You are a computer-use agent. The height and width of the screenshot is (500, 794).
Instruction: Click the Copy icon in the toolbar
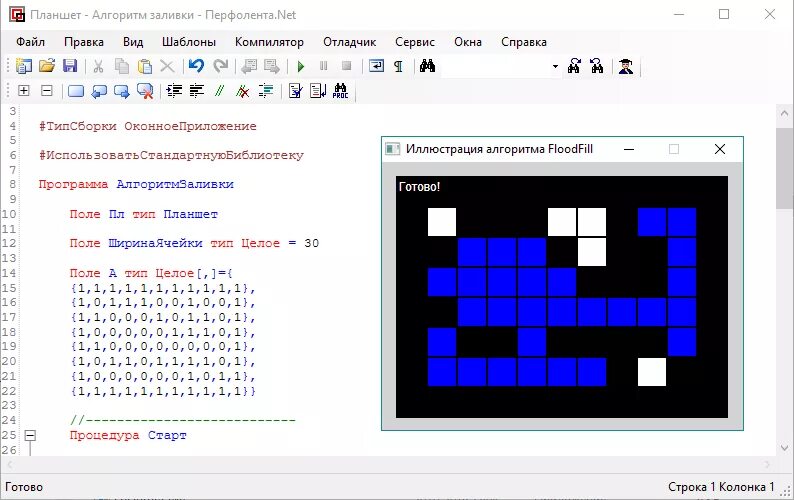pyautogui.click(x=122, y=66)
